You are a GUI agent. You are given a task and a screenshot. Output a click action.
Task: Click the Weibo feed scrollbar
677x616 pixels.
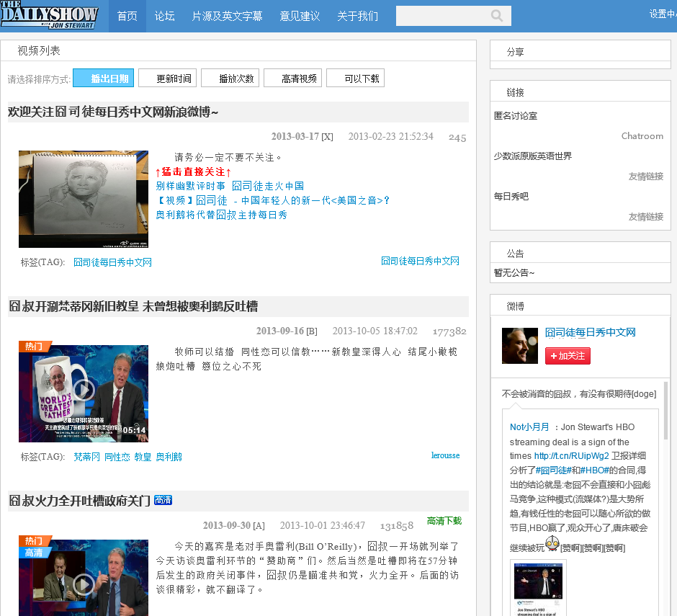point(665,411)
